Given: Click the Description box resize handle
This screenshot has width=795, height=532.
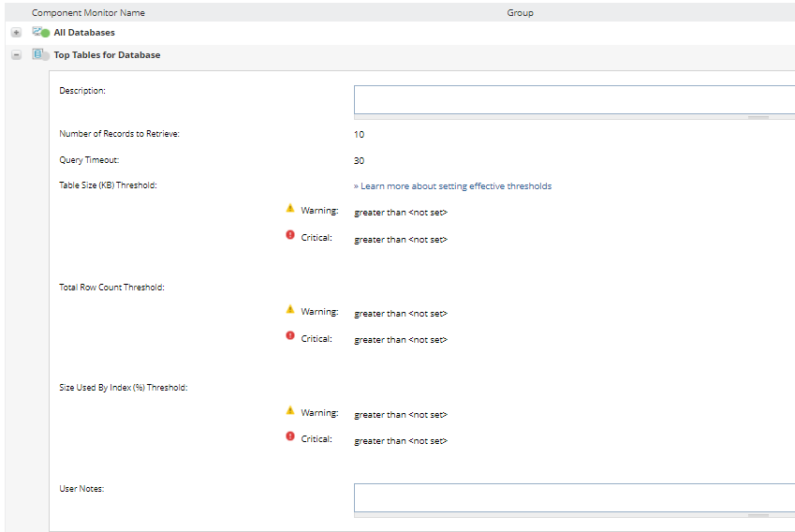Looking at the screenshot, I should click(x=758, y=118).
